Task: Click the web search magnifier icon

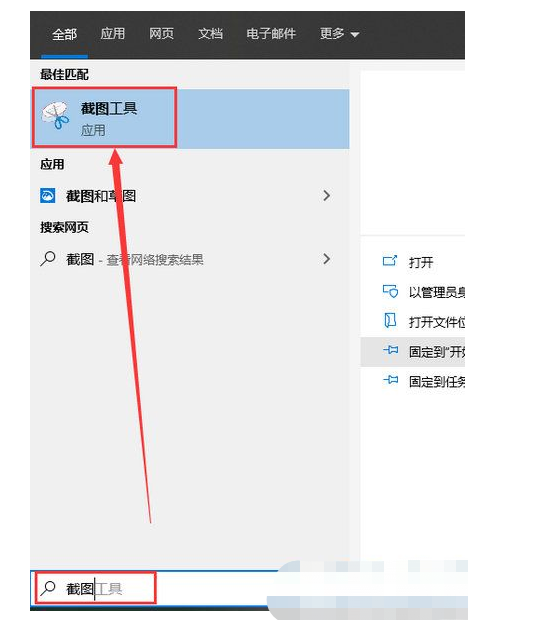Action: pyautogui.click(x=48, y=259)
